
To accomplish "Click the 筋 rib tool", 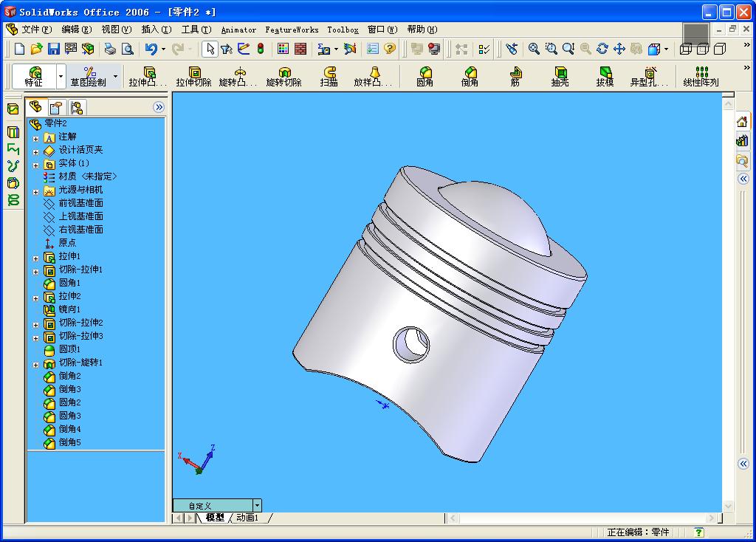I will (x=515, y=77).
